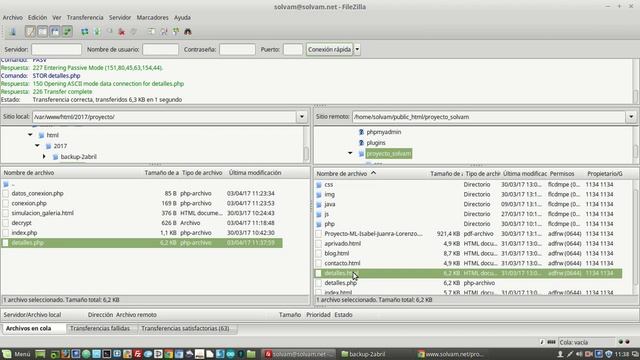
Task: Select the plugins remote folder
Action: [376, 143]
